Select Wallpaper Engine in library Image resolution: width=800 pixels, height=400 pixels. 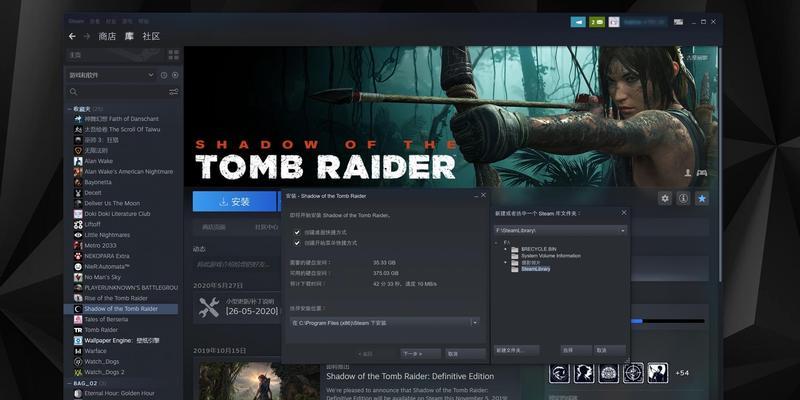(x=121, y=340)
